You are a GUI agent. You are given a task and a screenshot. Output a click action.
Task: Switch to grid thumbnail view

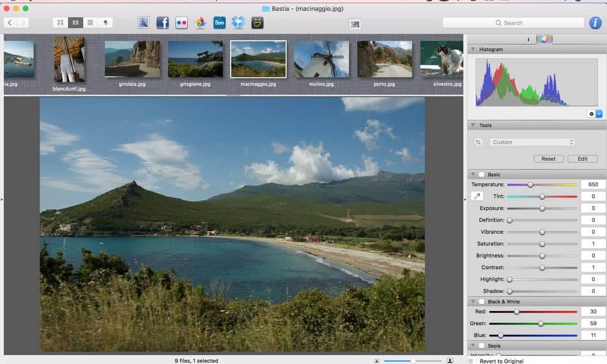pyautogui.click(x=61, y=23)
